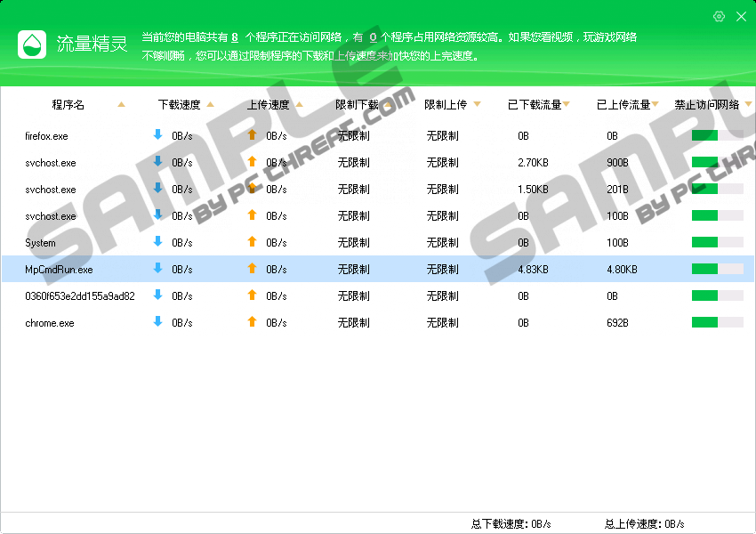This screenshot has width=756, height=534.
Task: Toggle network access block for firefox.exe
Action: [717, 136]
